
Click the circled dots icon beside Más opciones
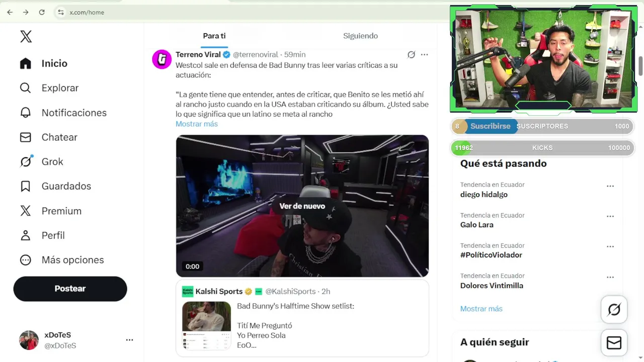[x=26, y=260]
